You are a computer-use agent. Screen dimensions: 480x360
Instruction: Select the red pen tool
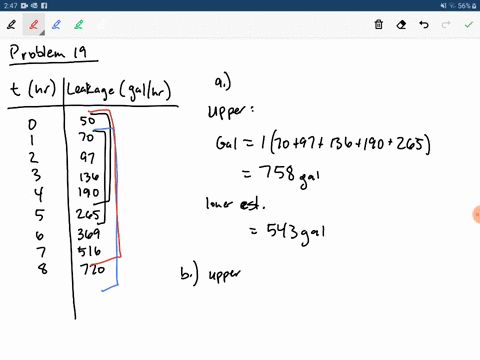click(34, 25)
